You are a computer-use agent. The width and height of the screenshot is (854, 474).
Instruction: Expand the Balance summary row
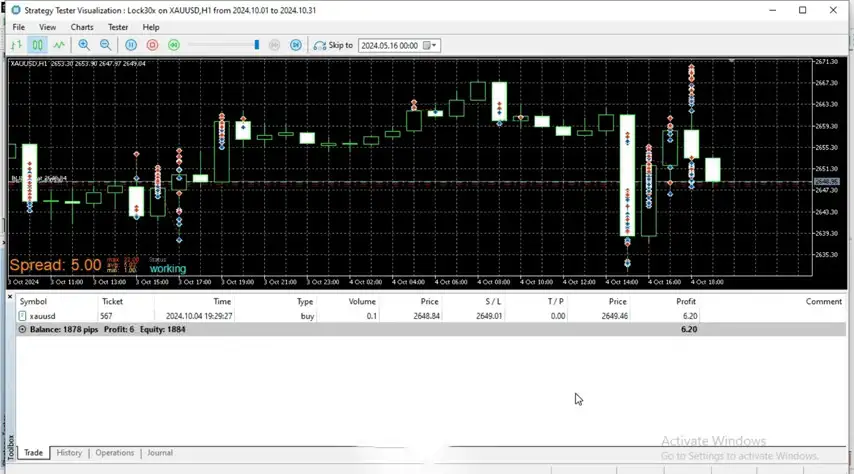point(22,329)
